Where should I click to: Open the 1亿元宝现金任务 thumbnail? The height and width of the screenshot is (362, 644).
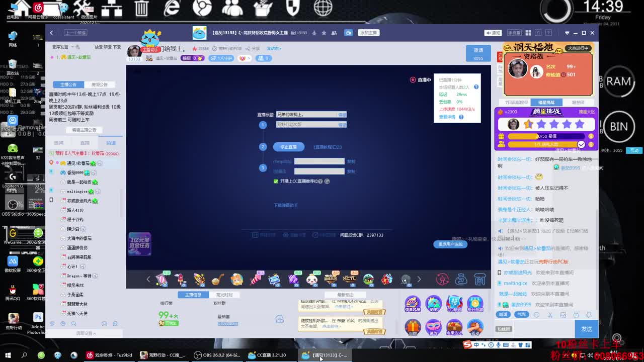[139, 244]
